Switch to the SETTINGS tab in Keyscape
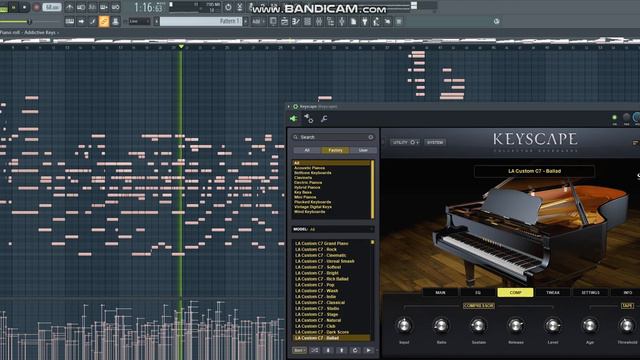This screenshot has width=640, height=360. pos(590,293)
